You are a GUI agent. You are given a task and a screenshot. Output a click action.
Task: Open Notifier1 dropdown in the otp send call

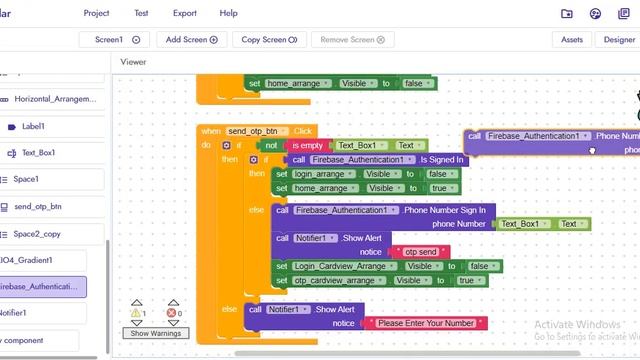point(315,238)
